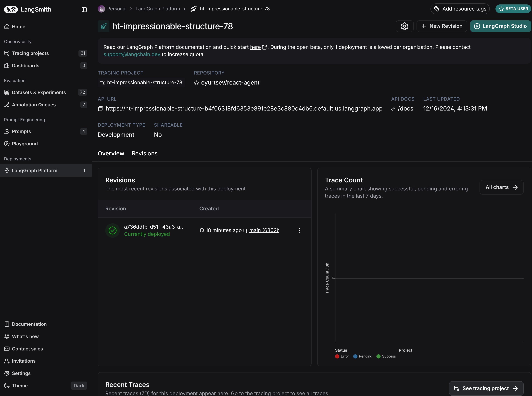Click blue Pending legend swatch
The image size is (532, 396).
click(x=355, y=356)
